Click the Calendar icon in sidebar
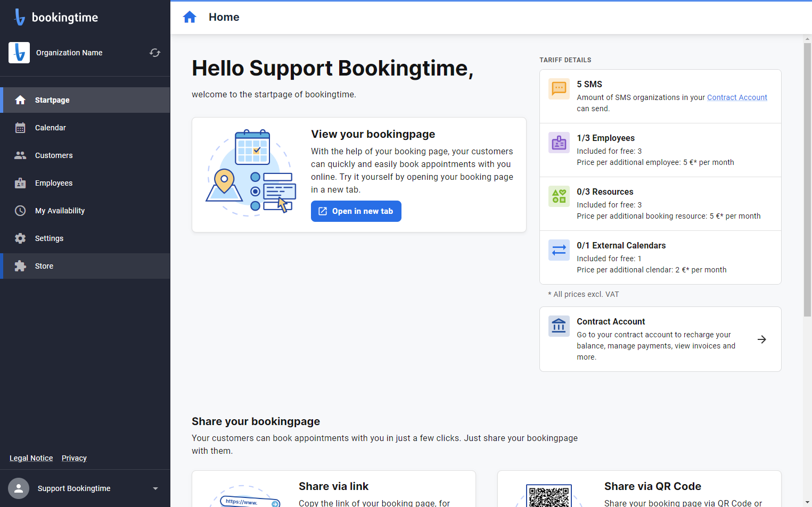This screenshot has height=507, width=812. 20,128
